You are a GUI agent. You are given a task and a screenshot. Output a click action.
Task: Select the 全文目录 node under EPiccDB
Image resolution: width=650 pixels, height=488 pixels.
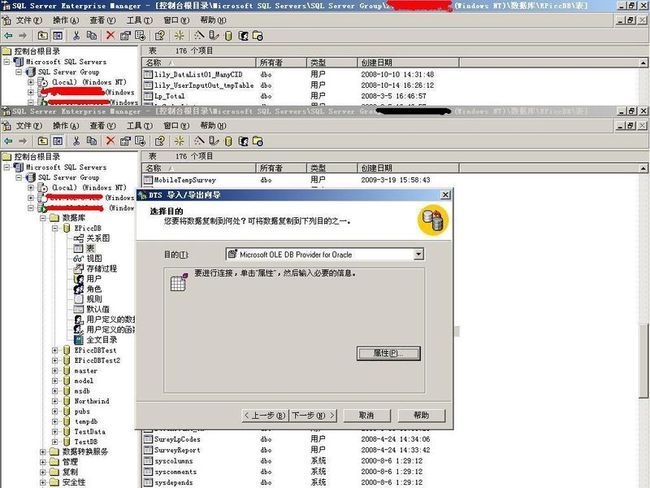pos(102,340)
